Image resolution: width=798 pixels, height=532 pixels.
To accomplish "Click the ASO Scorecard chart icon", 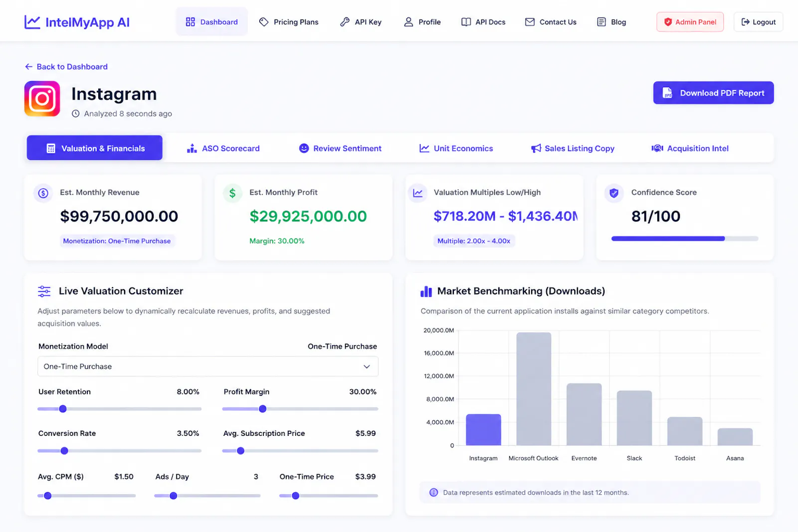I will click(192, 148).
